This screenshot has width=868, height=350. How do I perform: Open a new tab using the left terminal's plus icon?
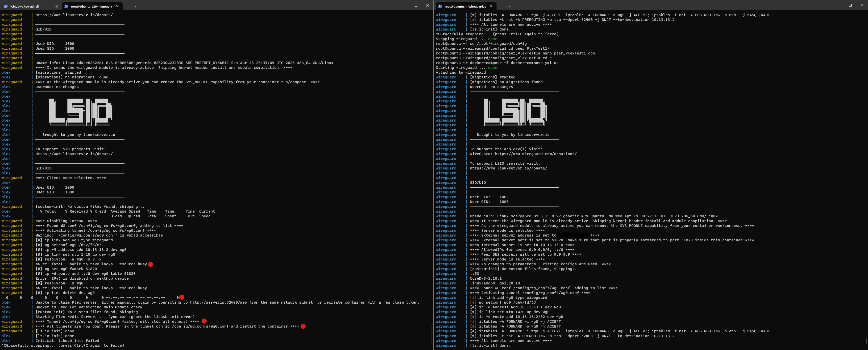pos(128,6)
